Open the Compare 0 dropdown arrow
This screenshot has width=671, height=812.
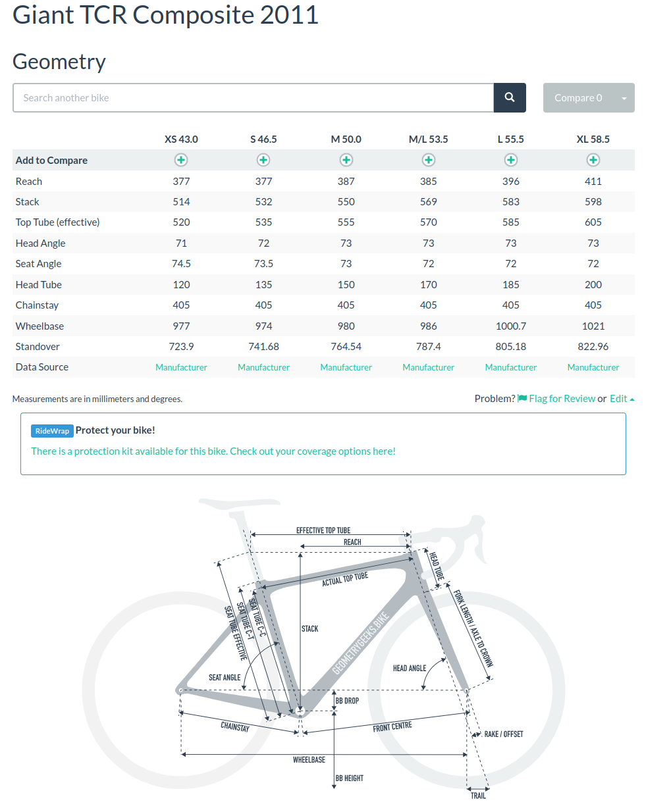624,98
